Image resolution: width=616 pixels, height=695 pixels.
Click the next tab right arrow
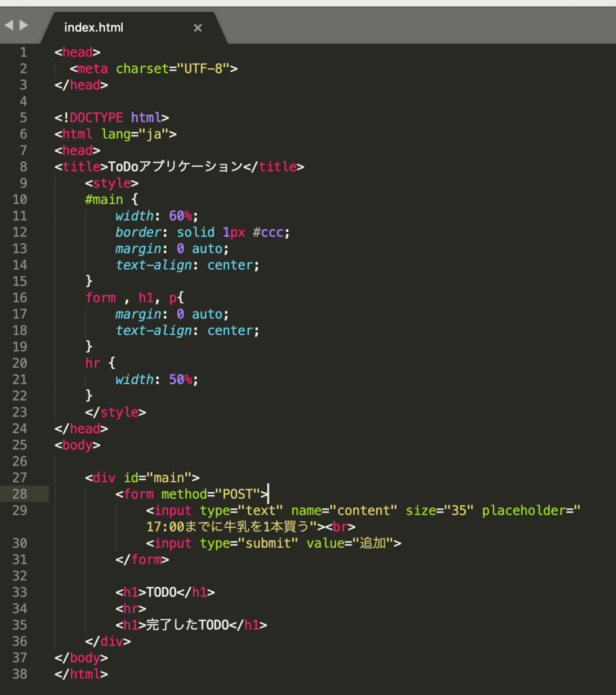[x=23, y=25]
